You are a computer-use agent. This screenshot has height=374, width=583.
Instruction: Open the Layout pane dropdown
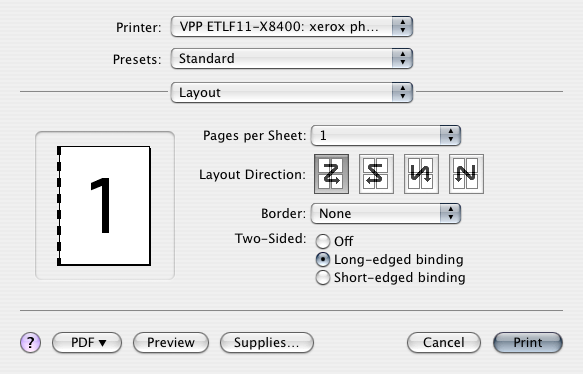click(292, 93)
